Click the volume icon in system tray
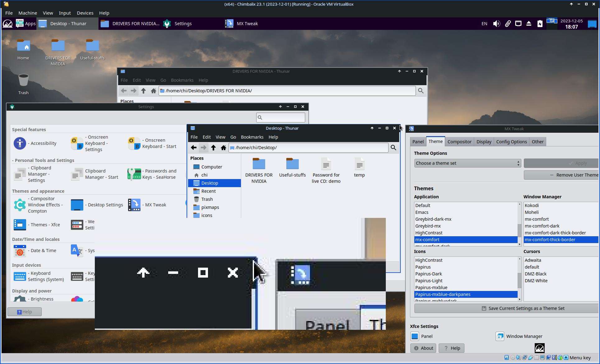 tap(496, 24)
